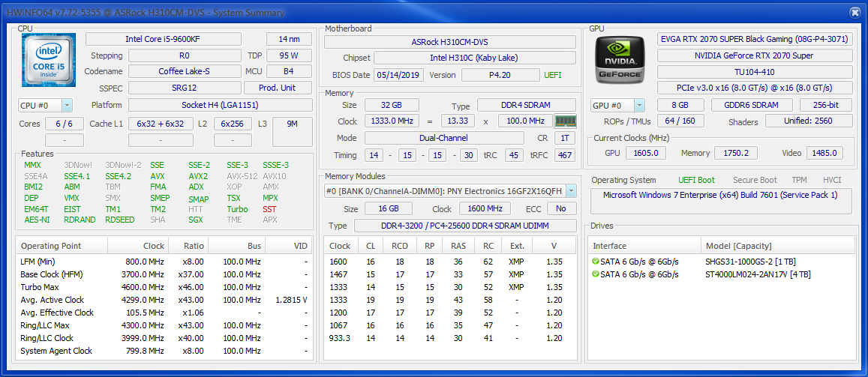The width and height of the screenshot is (868, 377).
Task: Click the 6 / 6 cores value
Action: tap(65, 123)
